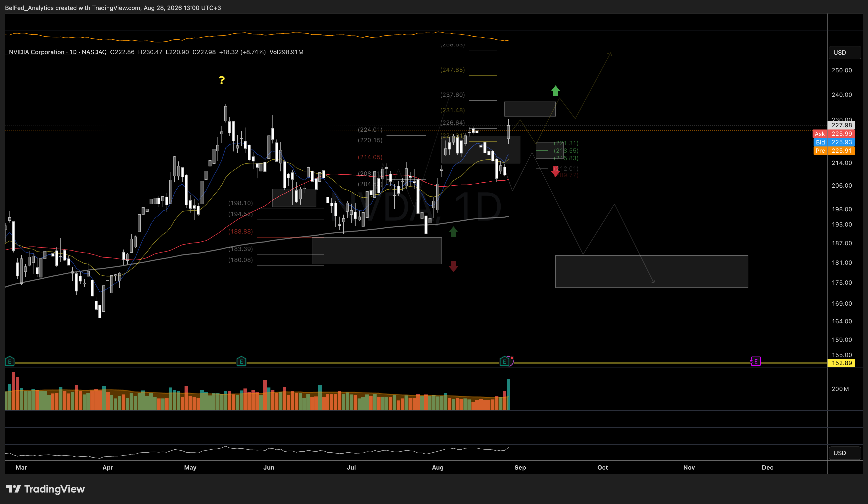Viewport: 868px width, 504px height.
Task: Click the Sep label on the time axis
Action: pos(520,468)
